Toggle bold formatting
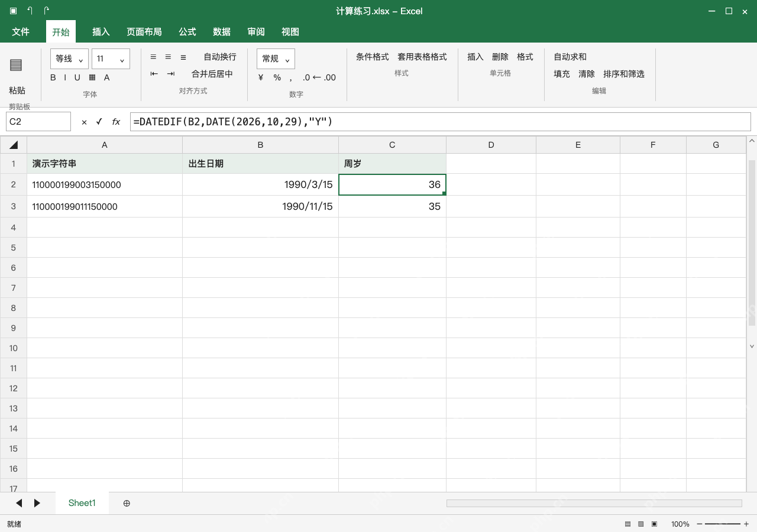The image size is (757, 532). [53, 77]
